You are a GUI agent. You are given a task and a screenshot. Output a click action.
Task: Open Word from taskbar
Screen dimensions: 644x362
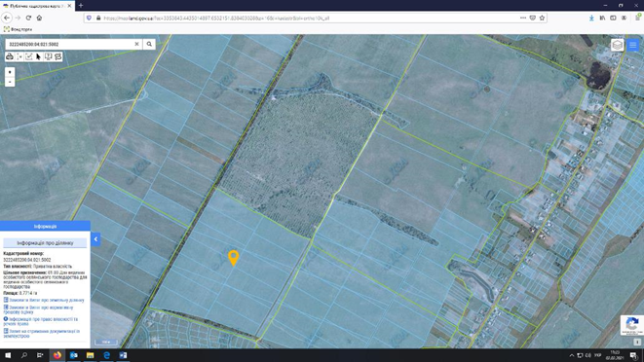pyautogui.click(x=123, y=355)
